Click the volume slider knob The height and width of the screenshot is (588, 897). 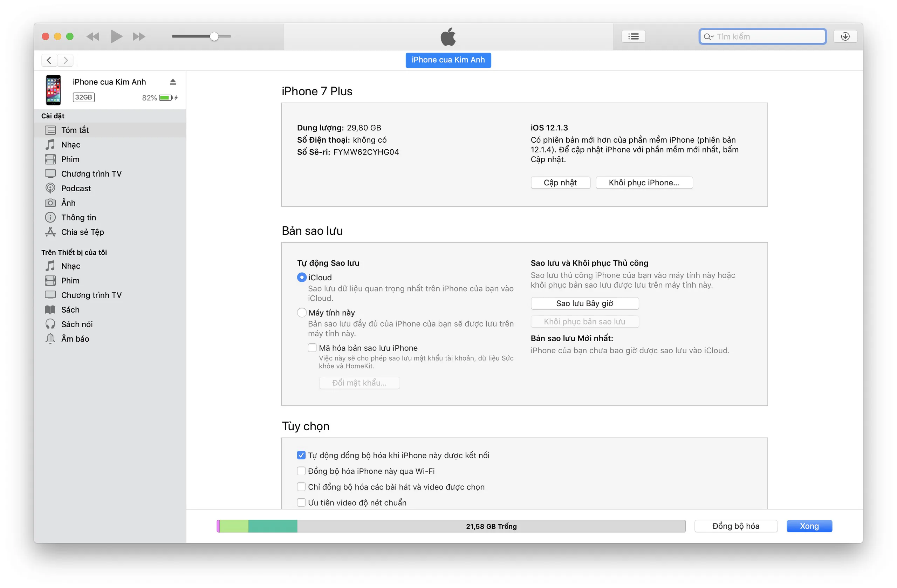(x=214, y=36)
